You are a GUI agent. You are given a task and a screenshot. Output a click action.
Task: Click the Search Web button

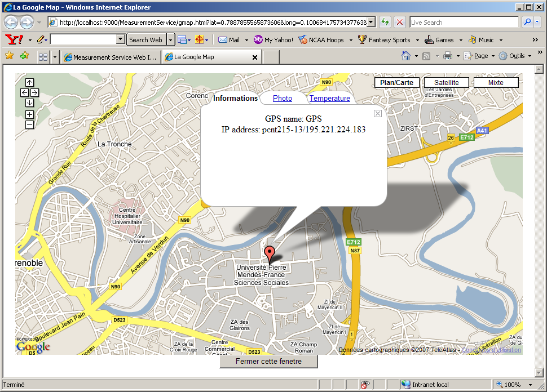(x=146, y=40)
